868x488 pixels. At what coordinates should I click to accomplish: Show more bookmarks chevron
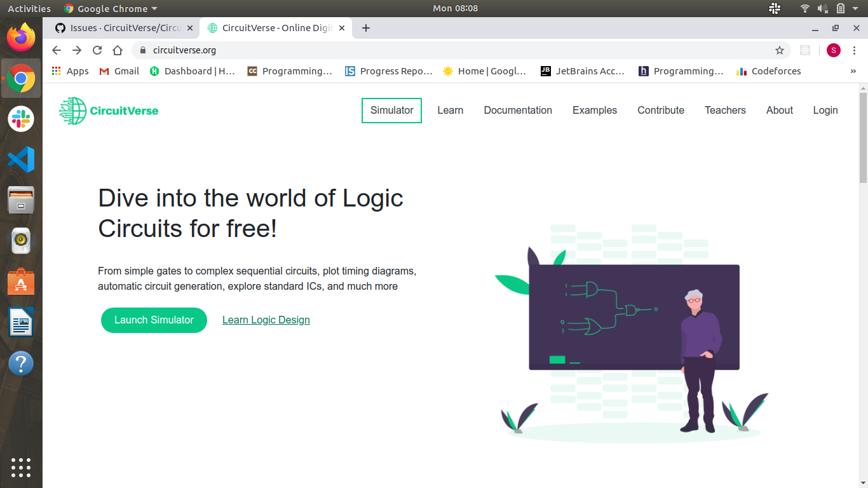tap(853, 71)
